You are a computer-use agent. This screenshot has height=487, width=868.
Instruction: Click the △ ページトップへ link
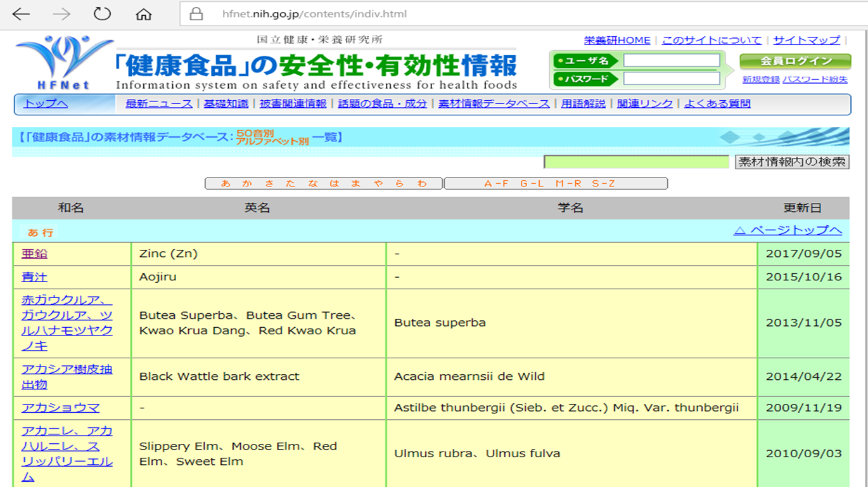pyautogui.click(x=788, y=230)
